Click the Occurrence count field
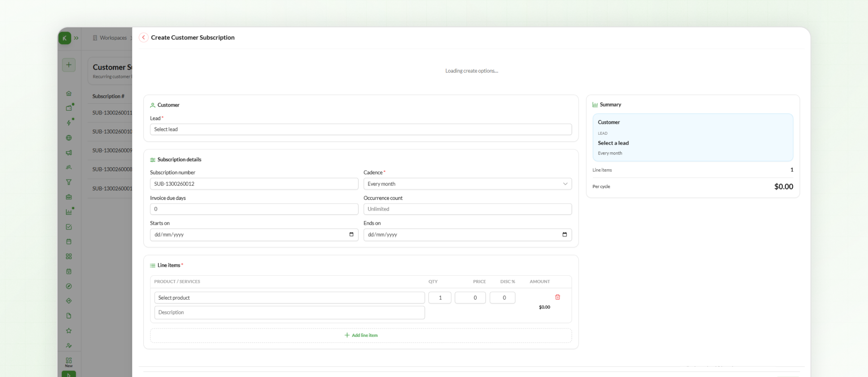This screenshot has width=868, height=377. pos(467,209)
